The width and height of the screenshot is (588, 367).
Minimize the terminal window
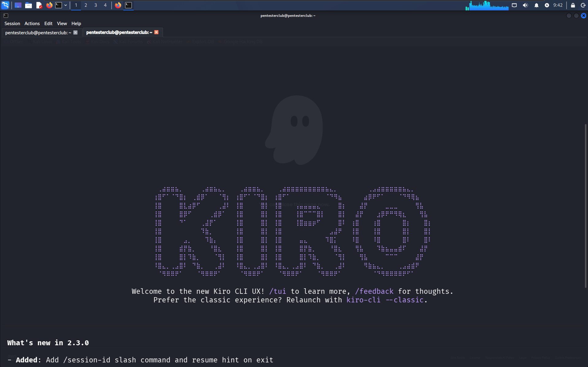pos(569,16)
